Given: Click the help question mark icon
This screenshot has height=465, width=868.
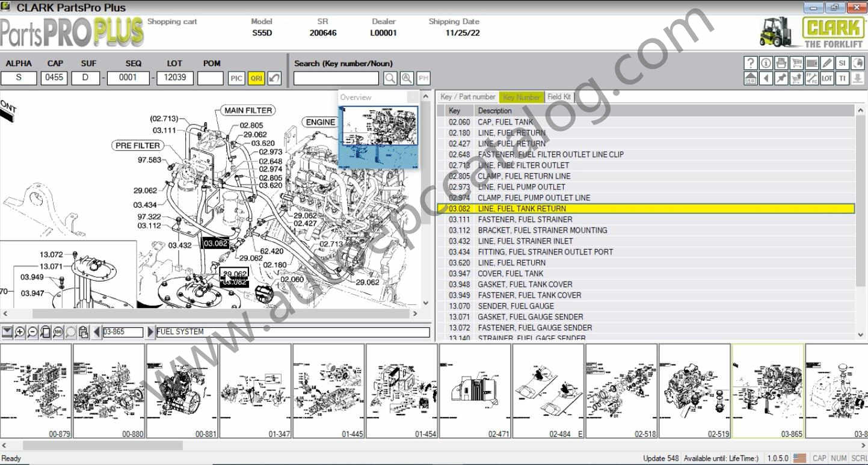Looking at the screenshot, I should pos(750,63).
